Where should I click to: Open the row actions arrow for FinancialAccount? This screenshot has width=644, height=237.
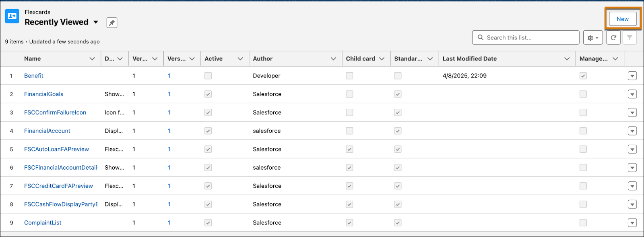[x=632, y=131]
